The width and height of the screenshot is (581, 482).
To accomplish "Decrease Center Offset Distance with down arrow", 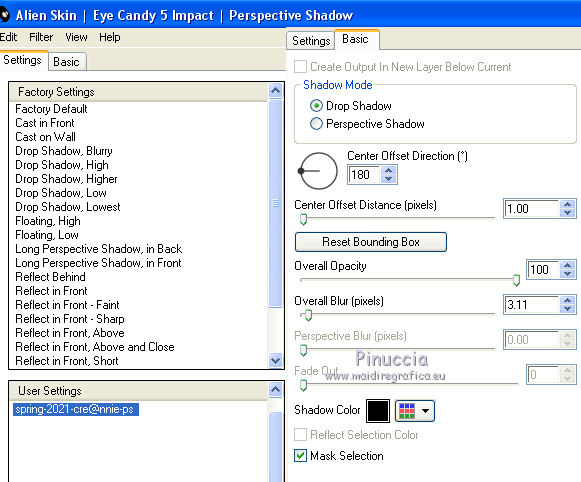I will pos(567,213).
